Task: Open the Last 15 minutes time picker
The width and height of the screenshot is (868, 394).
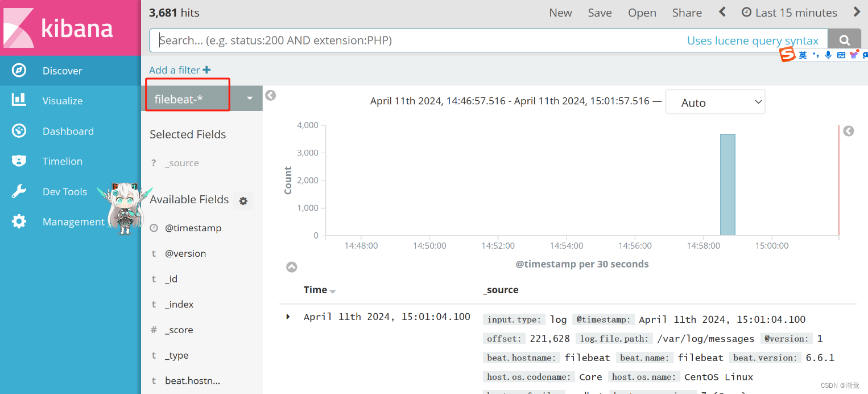Action: click(790, 13)
